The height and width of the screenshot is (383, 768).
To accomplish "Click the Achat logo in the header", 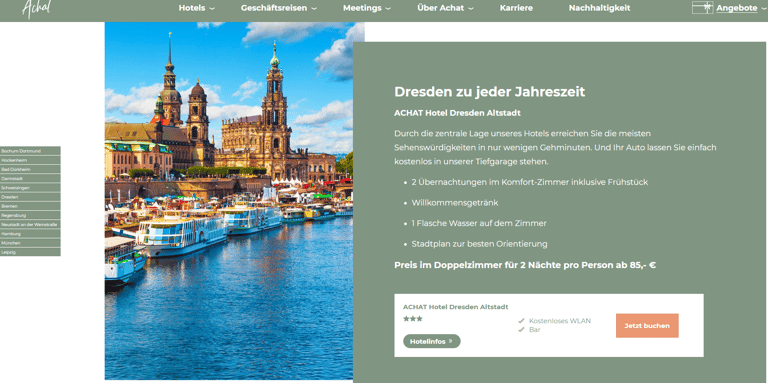I will 37,8.
